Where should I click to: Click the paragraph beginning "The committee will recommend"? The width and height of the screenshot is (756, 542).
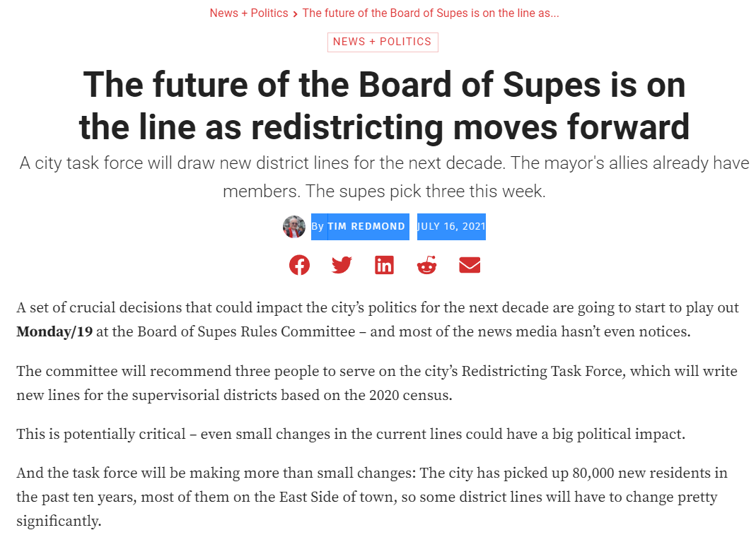[x=377, y=383]
